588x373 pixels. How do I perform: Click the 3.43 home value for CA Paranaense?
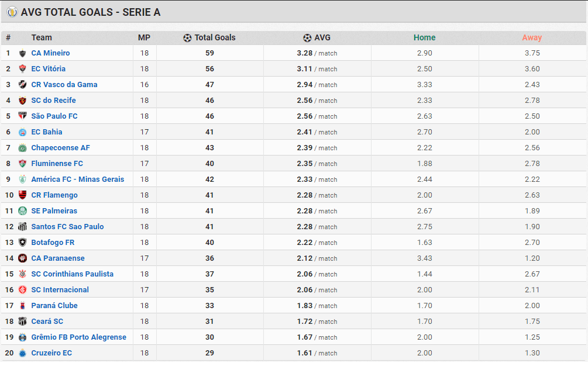tap(425, 258)
